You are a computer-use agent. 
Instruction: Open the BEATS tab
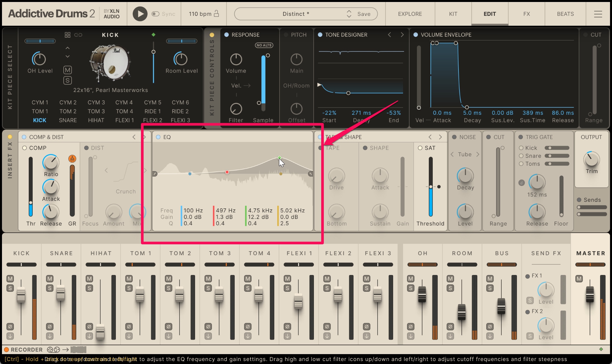click(565, 14)
